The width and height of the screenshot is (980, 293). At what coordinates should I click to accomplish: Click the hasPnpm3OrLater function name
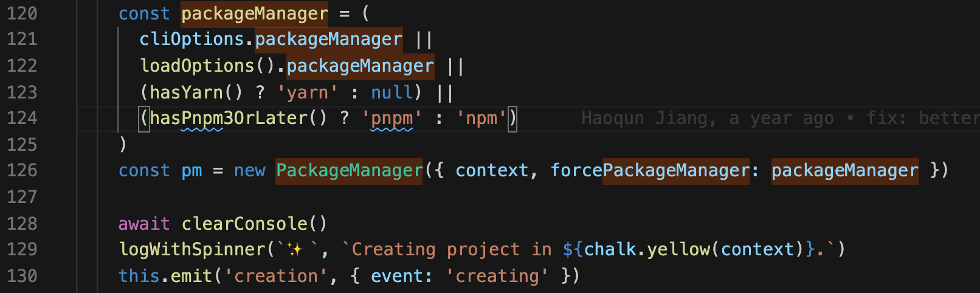pyautogui.click(x=228, y=118)
